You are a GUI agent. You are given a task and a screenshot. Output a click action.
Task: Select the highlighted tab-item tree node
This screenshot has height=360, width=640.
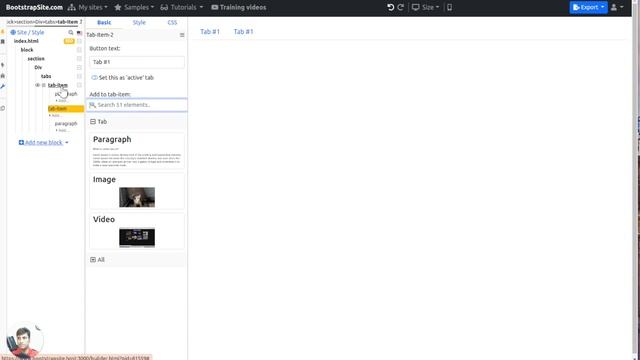pyautogui.click(x=66, y=109)
